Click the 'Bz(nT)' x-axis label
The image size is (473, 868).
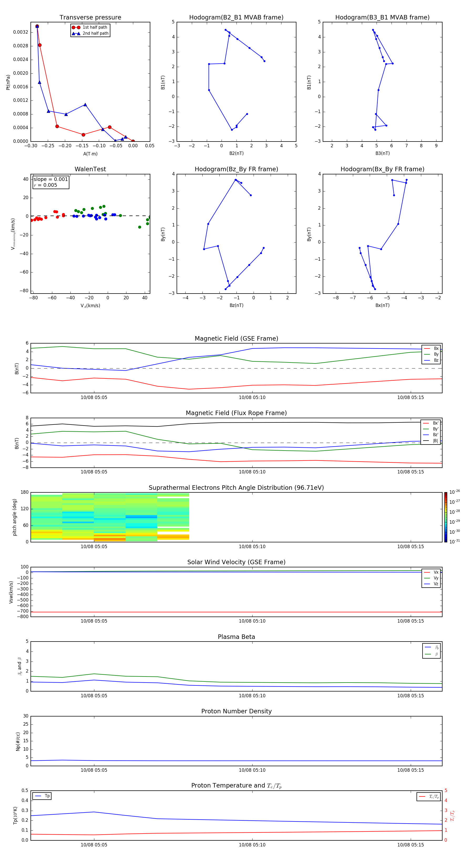coord(236,306)
